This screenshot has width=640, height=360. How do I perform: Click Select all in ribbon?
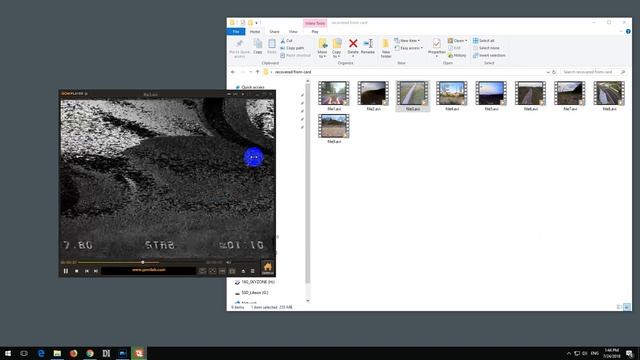point(484,41)
